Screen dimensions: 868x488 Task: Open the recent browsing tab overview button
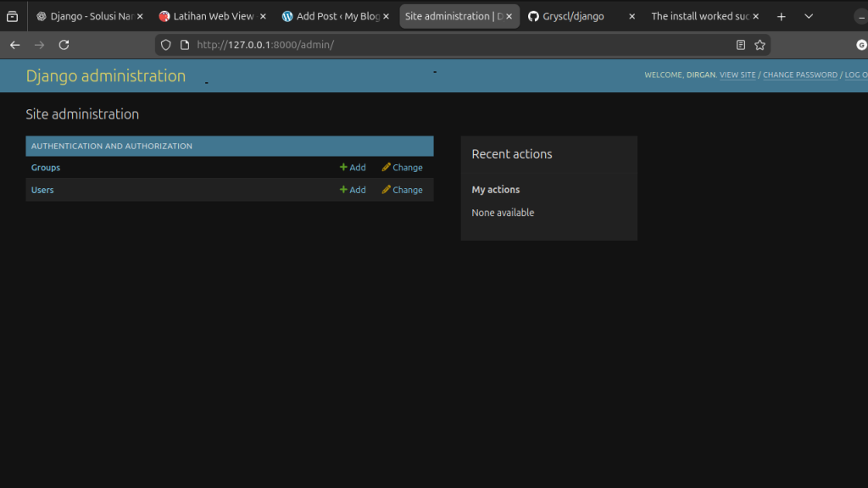(x=12, y=16)
